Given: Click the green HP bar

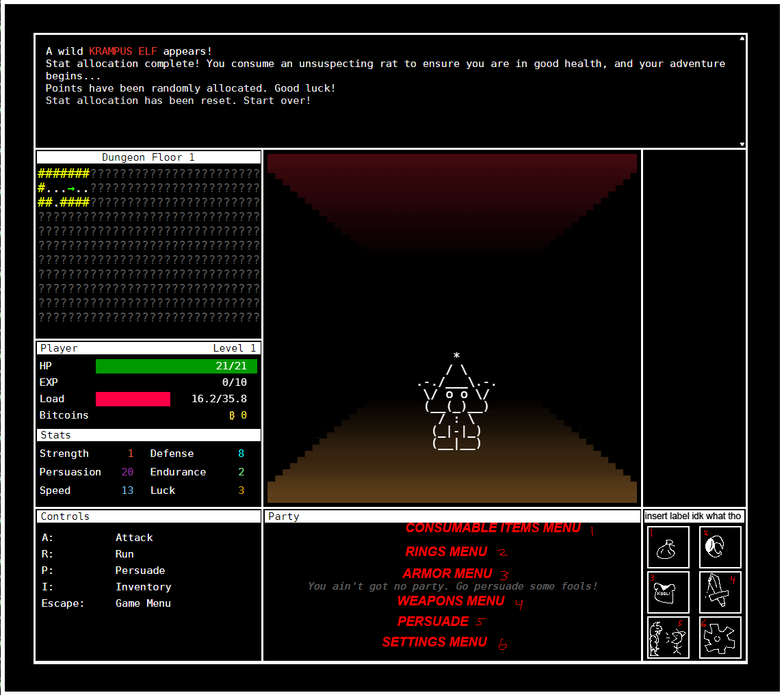Looking at the screenshot, I should [x=177, y=366].
